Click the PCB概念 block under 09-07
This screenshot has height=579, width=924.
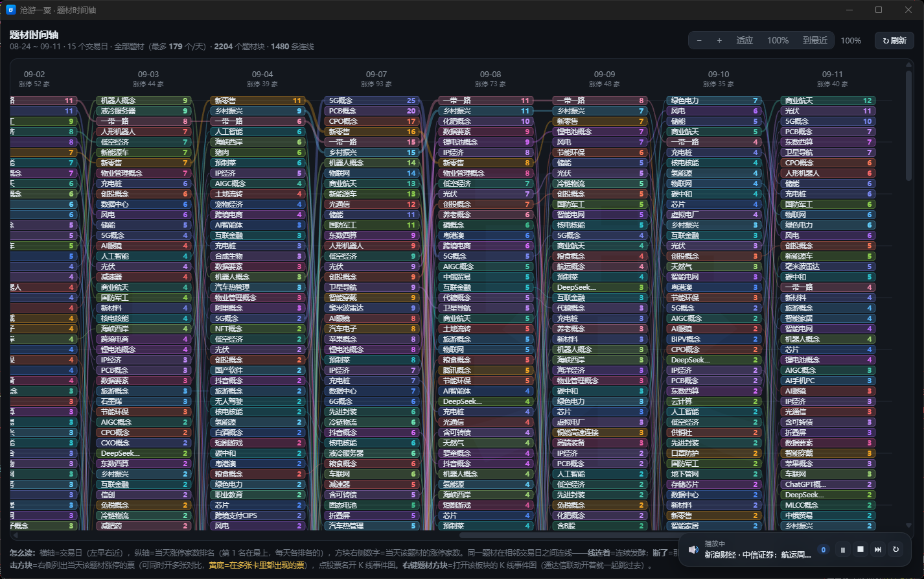(372, 111)
